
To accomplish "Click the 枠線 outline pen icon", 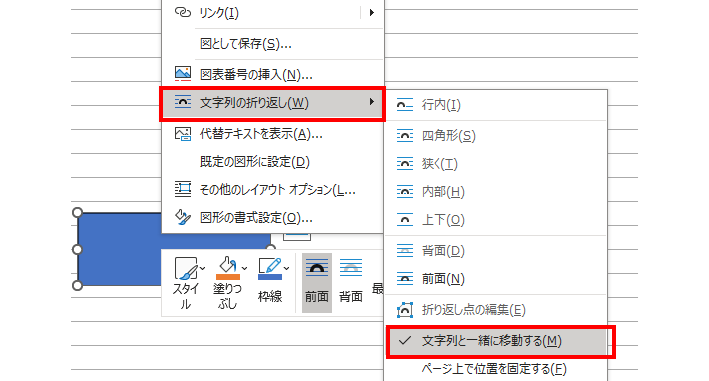I will [x=269, y=268].
